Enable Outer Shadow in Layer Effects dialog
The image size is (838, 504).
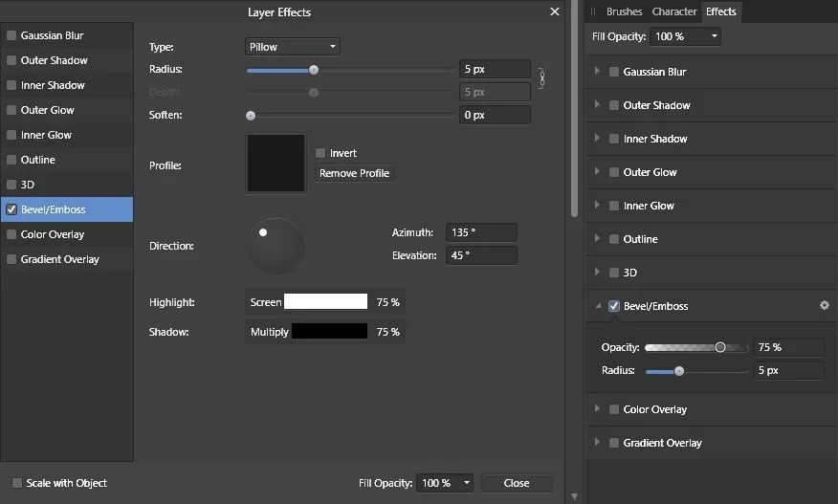click(x=11, y=60)
